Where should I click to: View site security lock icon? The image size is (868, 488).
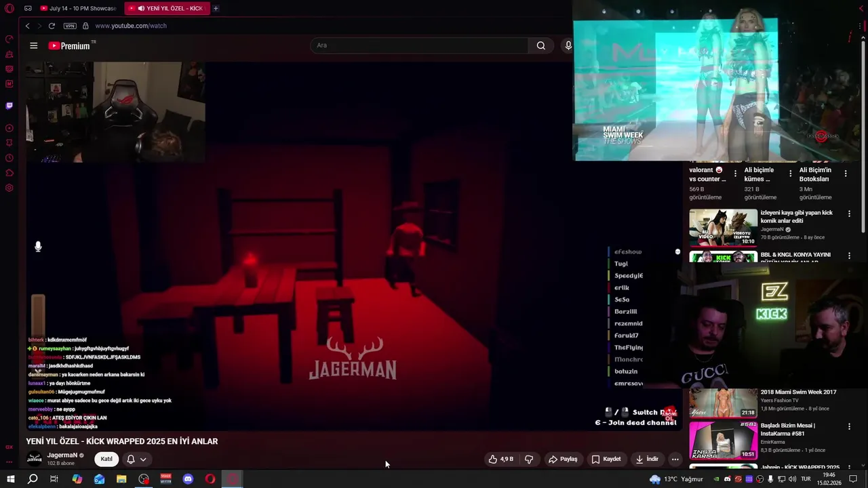tap(85, 26)
